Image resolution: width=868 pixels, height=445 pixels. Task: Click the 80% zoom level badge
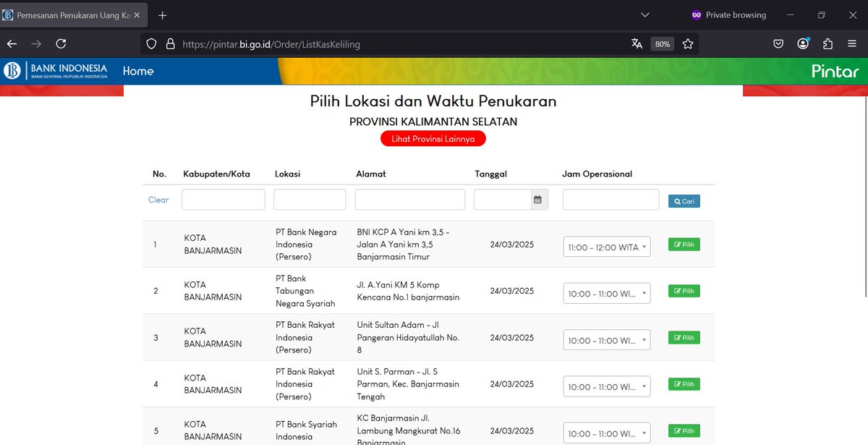tap(663, 44)
